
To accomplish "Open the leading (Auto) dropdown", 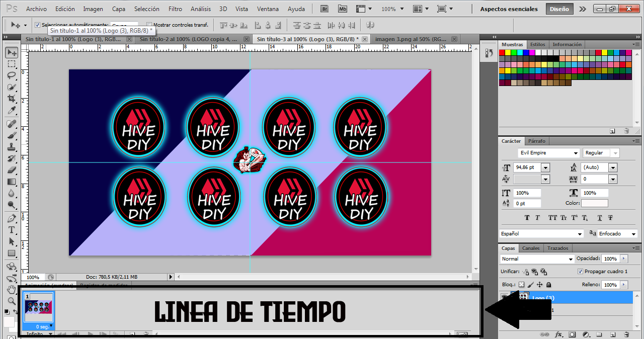I will 613,167.
